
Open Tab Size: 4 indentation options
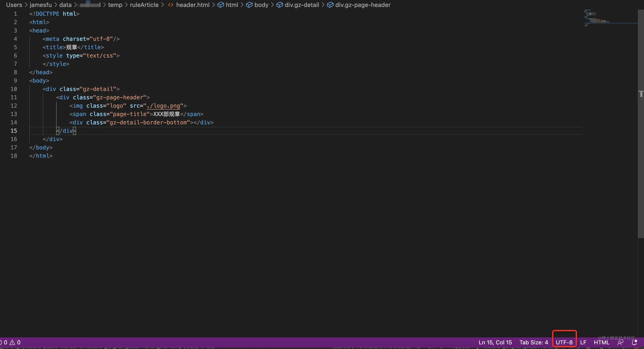[534, 342]
